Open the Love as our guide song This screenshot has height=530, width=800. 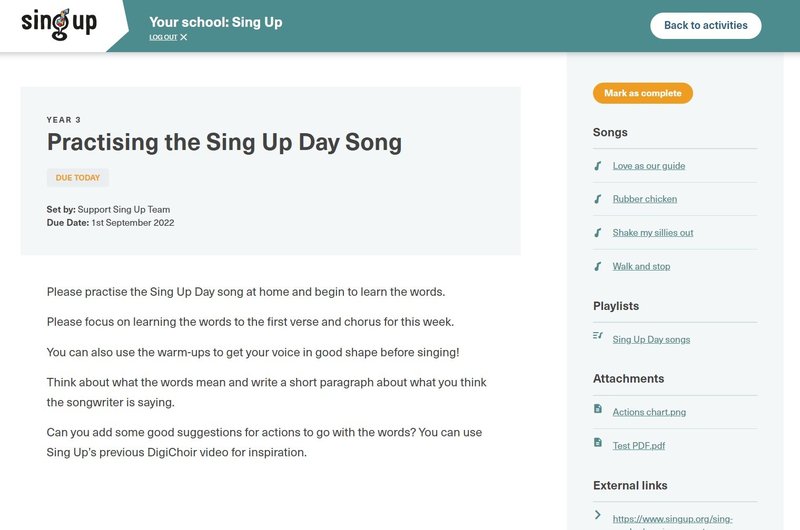click(x=649, y=166)
